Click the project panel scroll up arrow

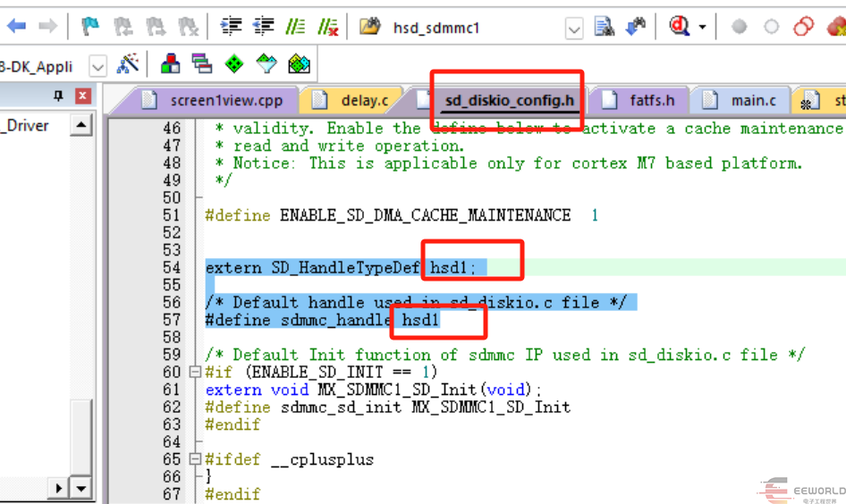coord(81,125)
